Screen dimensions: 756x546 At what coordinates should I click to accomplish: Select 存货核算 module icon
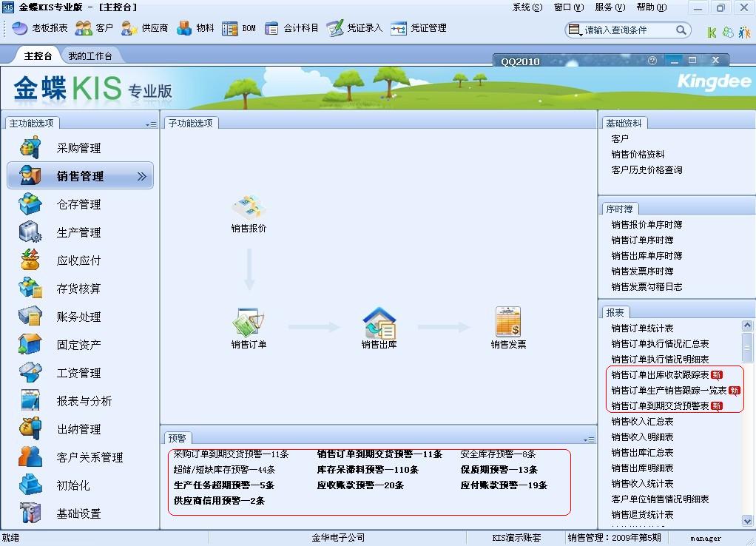[30, 288]
